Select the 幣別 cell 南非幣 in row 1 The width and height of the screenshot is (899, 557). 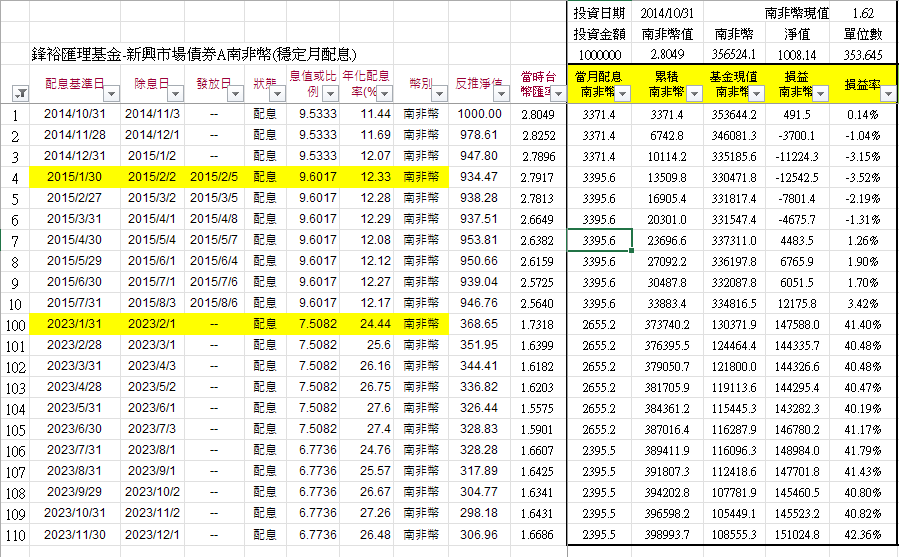[x=421, y=114]
